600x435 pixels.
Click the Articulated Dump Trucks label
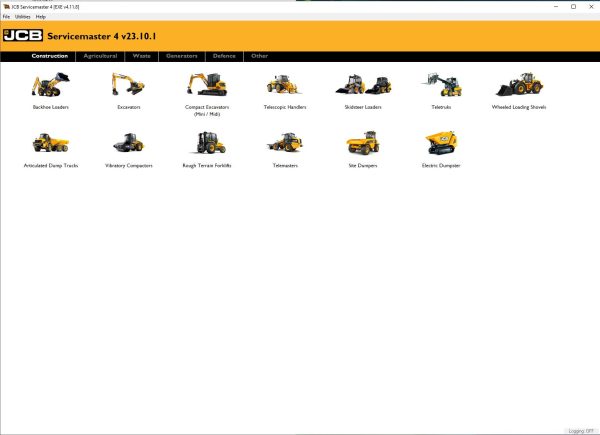coord(51,166)
